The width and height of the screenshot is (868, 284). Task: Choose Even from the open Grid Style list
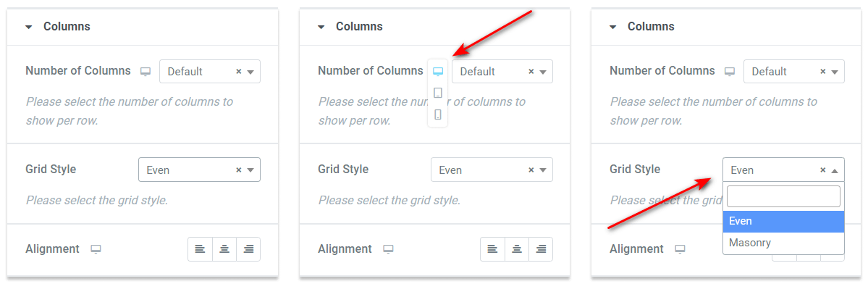(783, 222)
